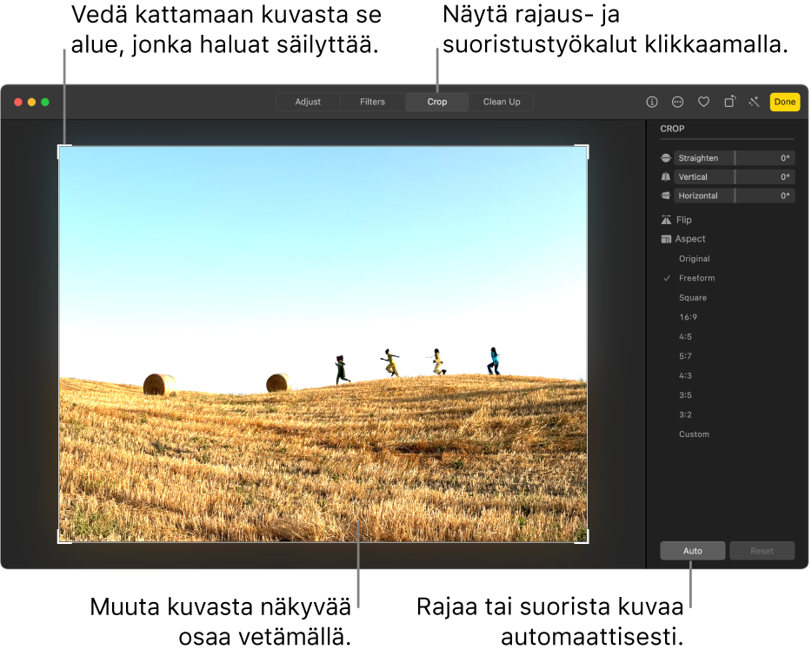Screen dimensions: 812x656
Task: Select the Original aspect ratio
Action: coord(694,259)
